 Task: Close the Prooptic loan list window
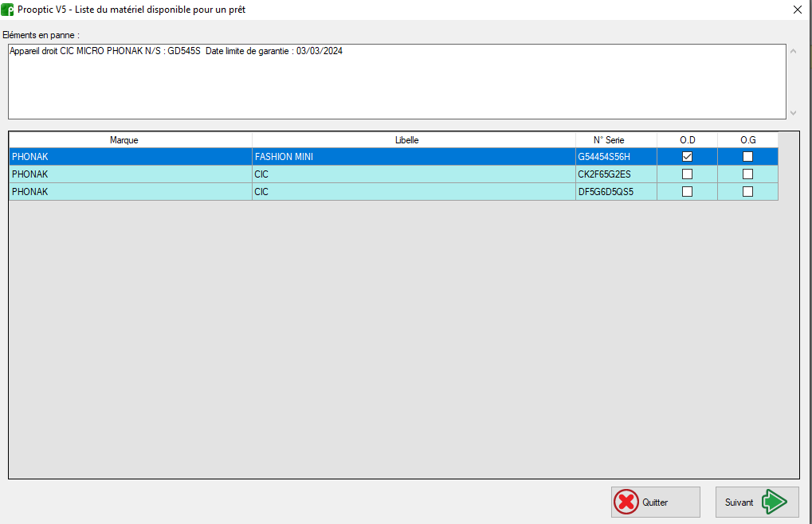(x=798, y=10)
